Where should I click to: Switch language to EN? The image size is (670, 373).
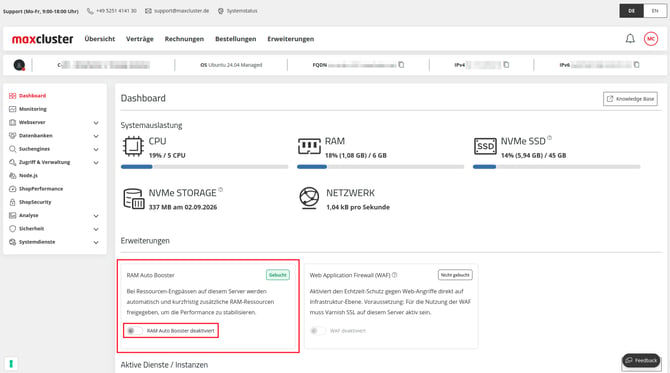pyautogui.click(x=655, y=11)
